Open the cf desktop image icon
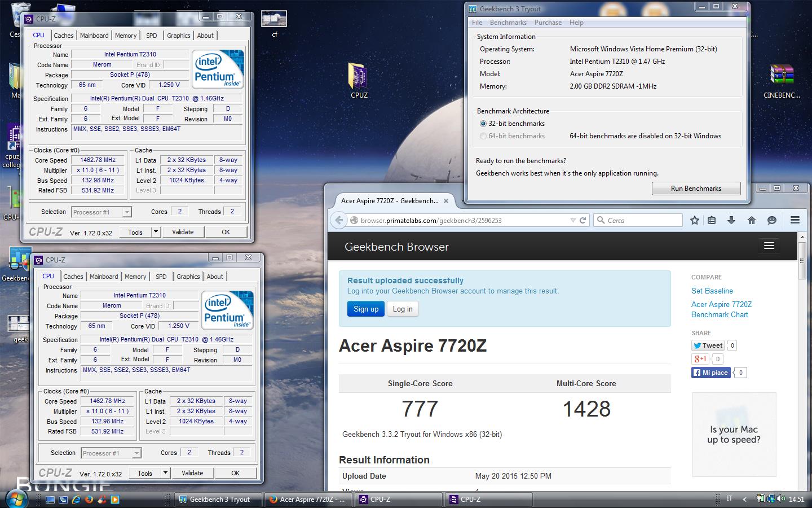This screenshot has height=508, width=812. [x=275, y=24]
